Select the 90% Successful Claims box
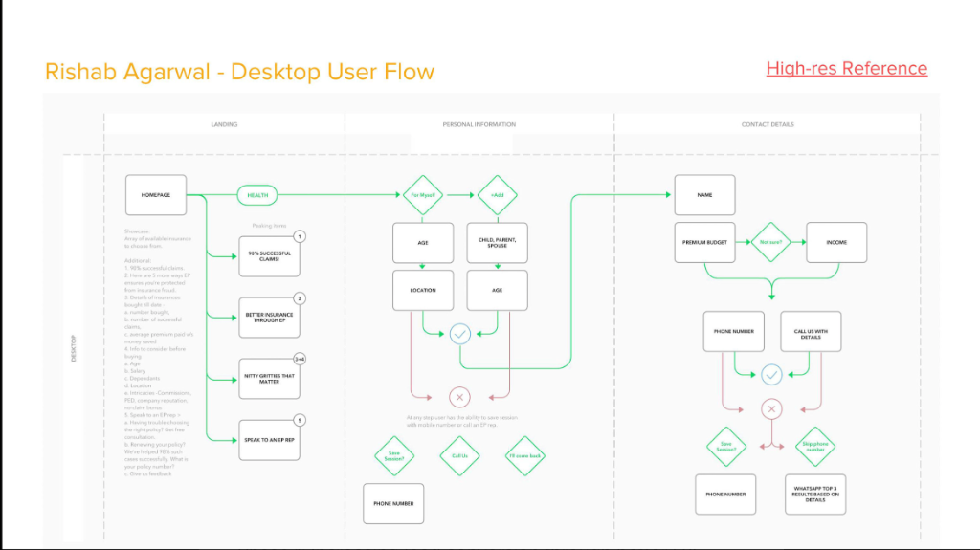 (x=269, y=256)
